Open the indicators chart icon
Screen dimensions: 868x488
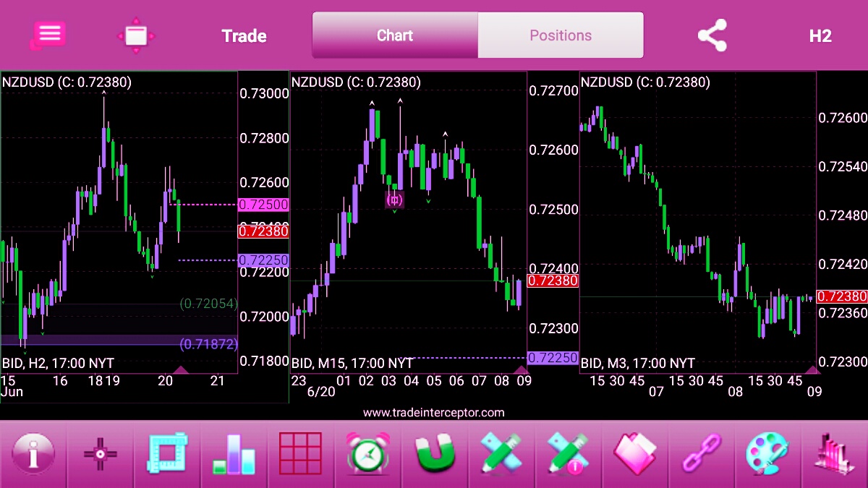click(834, 455)
